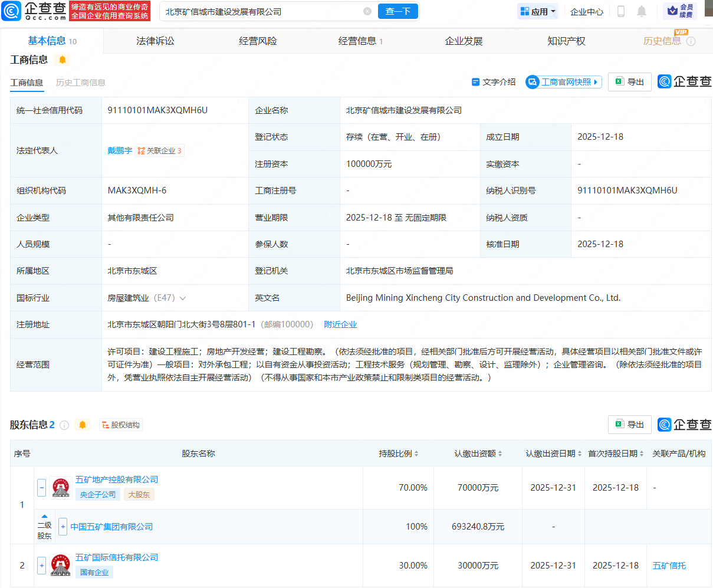This screenshot has height=588, width=713.
Task: Open the 历史工商信息 tab
Action: (x=80, y=83)
